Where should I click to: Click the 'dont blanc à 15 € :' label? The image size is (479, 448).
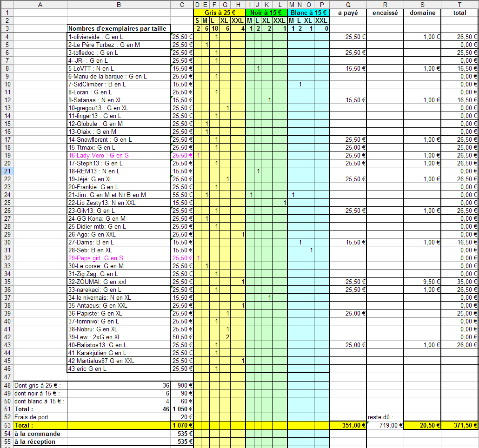click(x=40, y=402)
